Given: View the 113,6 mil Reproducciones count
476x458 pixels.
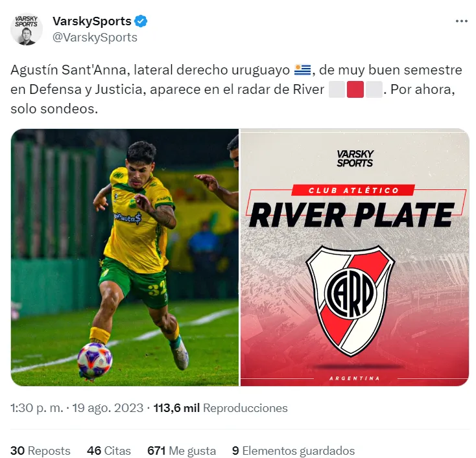Looking at the screenshot, I should pos(220,408).
